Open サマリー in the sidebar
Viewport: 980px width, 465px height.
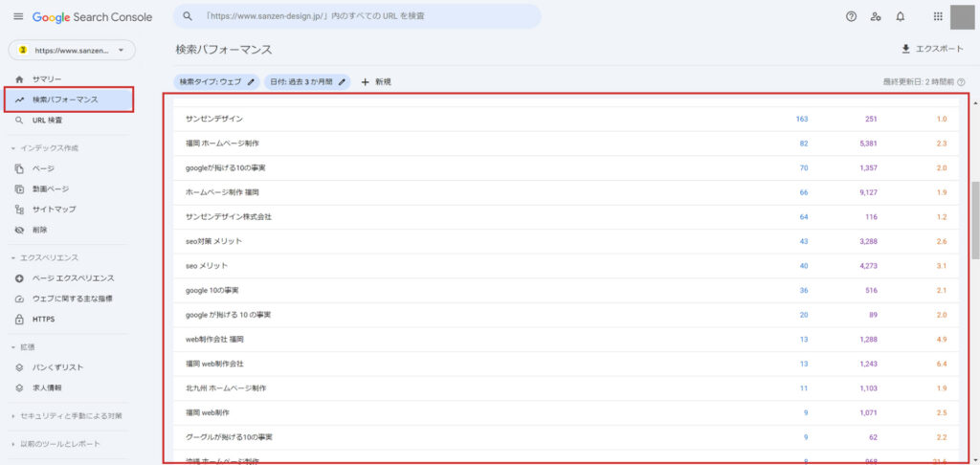[x=47, y=79]
